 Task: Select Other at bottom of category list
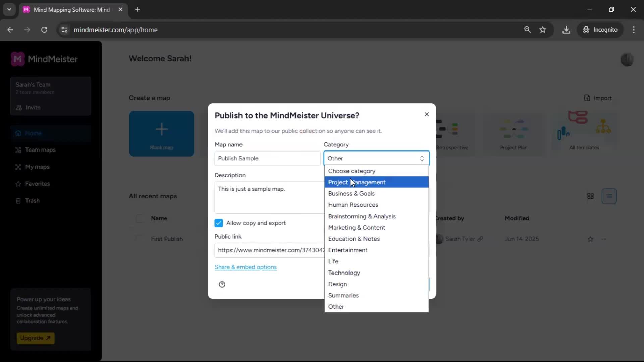pyautogui.click(x=376, y=307)
